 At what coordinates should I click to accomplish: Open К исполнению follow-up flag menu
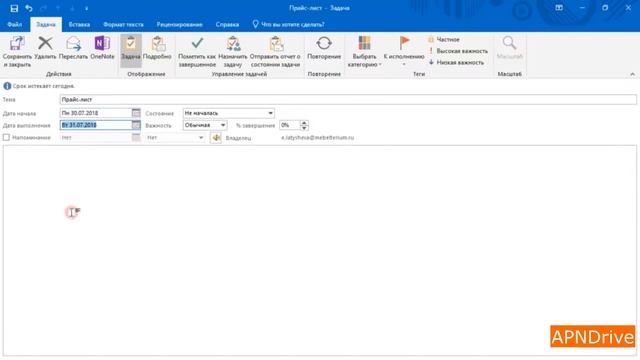(404, 51)
